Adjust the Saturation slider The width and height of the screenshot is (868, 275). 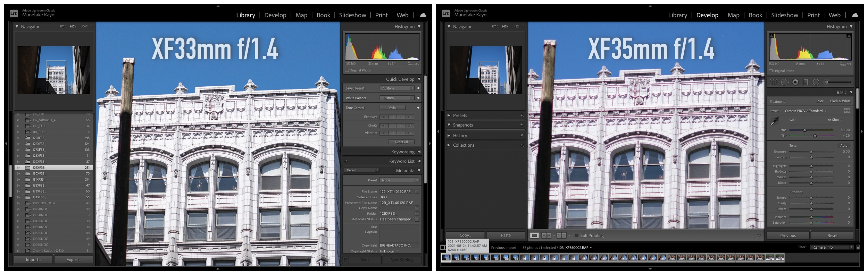pos(811,223)
